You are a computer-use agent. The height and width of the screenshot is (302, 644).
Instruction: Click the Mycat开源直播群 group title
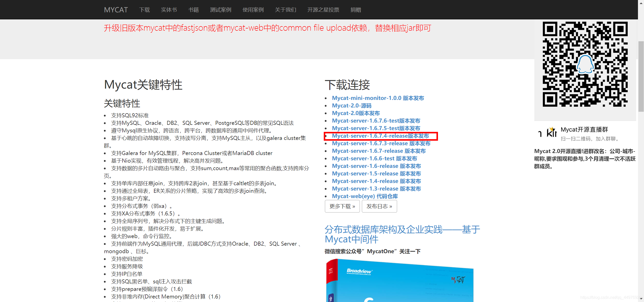pos(584,130)
